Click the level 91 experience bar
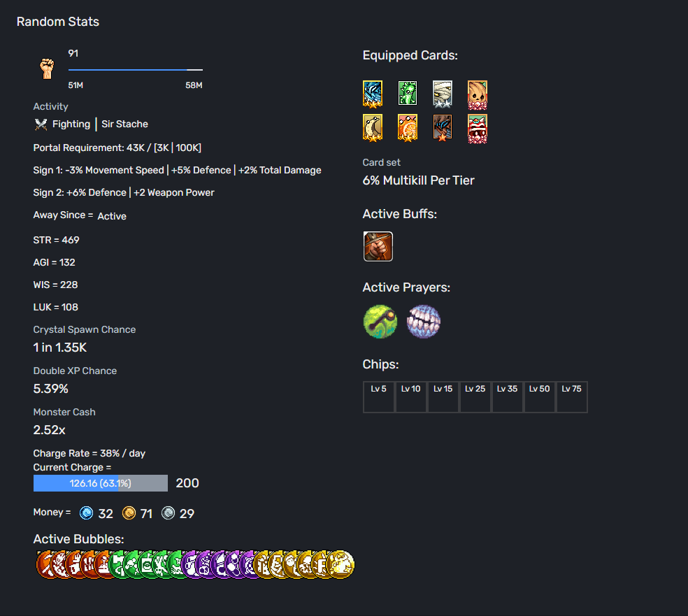Viewport: 688px width, 616px height. [x=135, y=70]
